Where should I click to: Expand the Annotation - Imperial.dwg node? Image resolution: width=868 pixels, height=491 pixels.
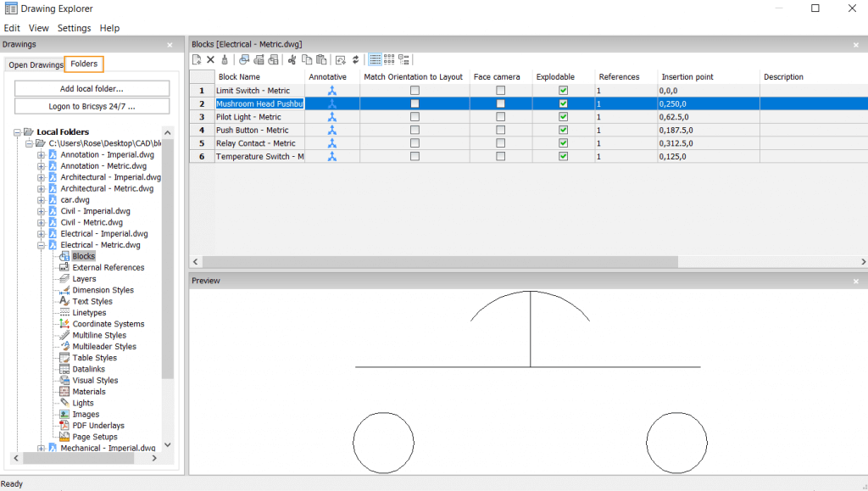[41, 154]
